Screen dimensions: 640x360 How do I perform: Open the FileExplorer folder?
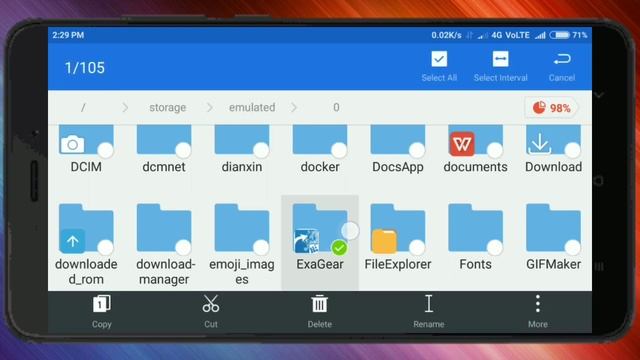coord(398,228)
